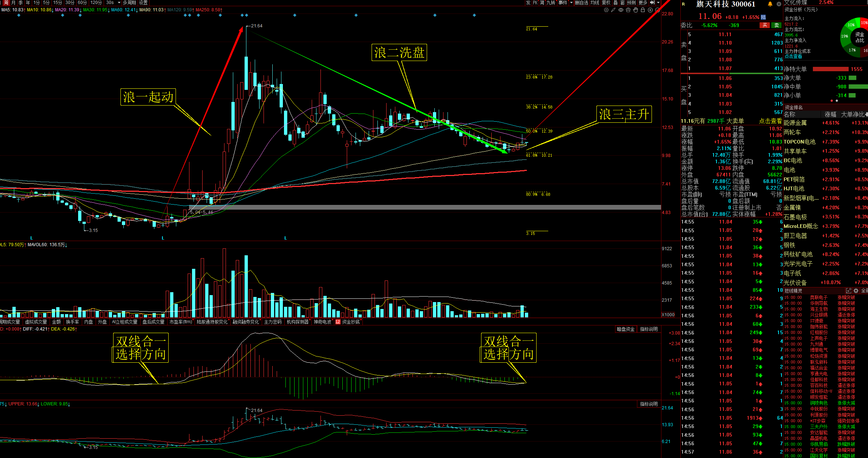This screenshot has height=458, width=868.
Task: Select the 主力密码 indicator tab
Action: click(x=273, y=322)
